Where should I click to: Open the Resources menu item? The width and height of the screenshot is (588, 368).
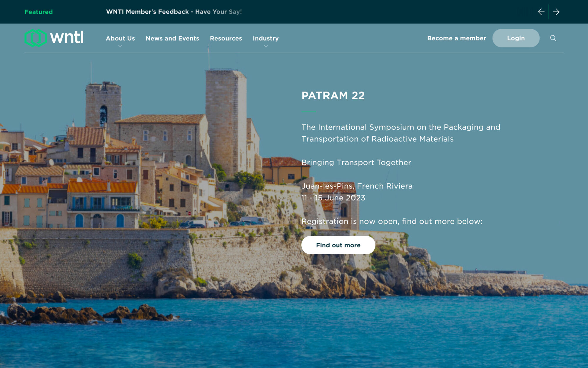click(x=226, y=38)
